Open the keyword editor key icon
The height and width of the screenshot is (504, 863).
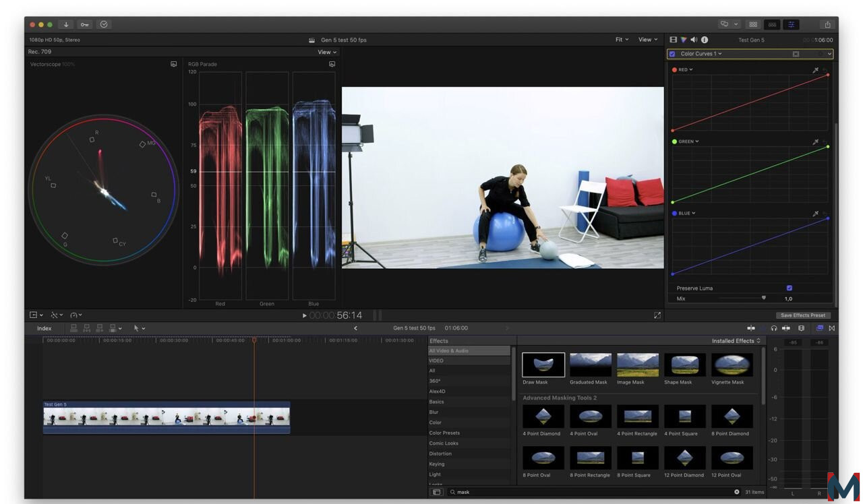pyautogui.click(x=84, y=24)
